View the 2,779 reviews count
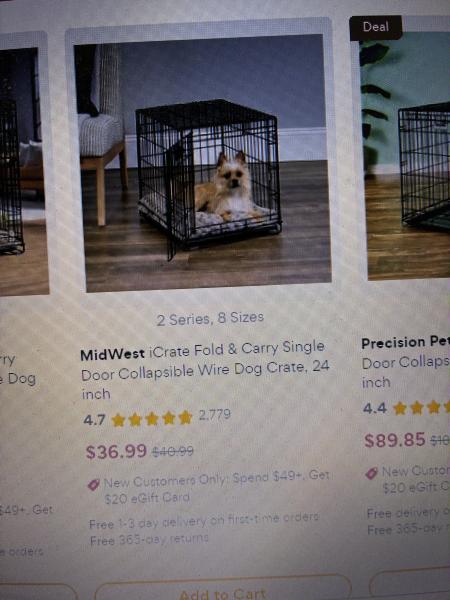Screen dimensions: 450x600 pyautogui.click(x=215, y=414)
